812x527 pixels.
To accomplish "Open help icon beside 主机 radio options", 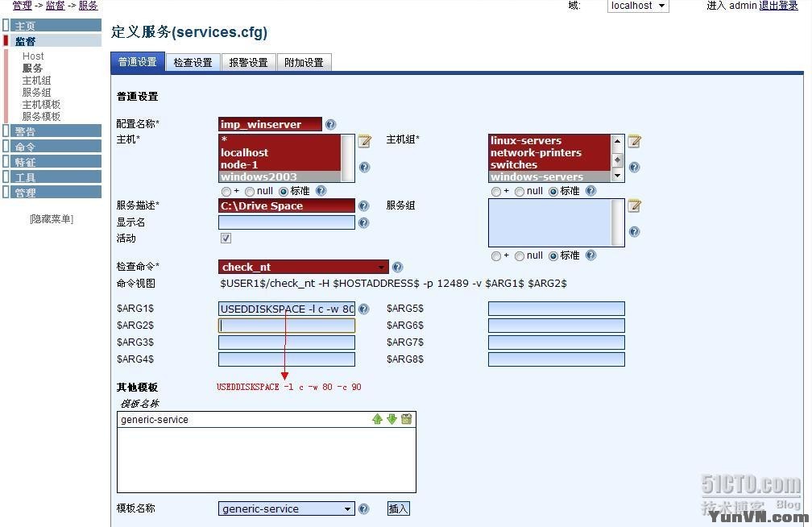I will coord(321,191).
